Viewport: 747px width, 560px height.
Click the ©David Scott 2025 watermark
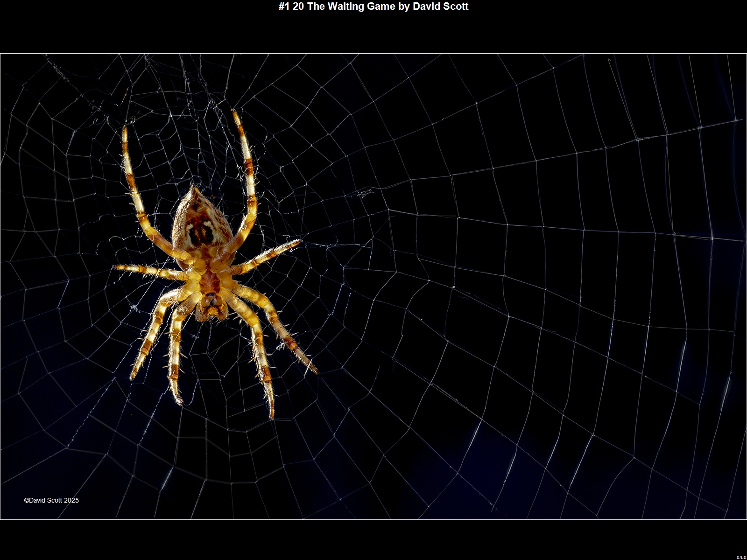coord(51,500)
